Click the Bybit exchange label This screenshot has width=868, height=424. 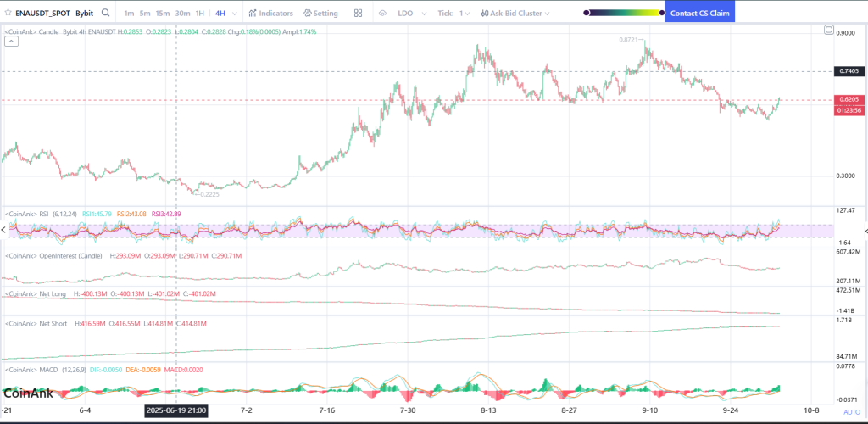[x=84, y=13]
